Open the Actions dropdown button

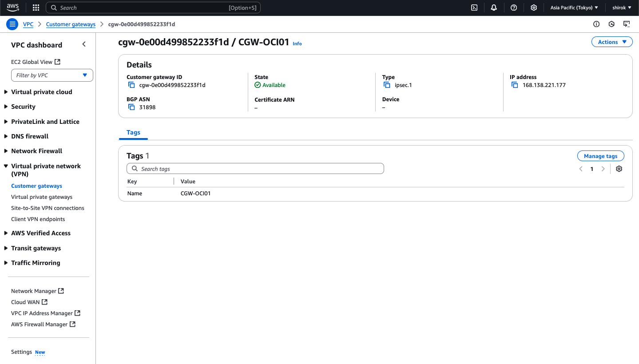(612, 42)
